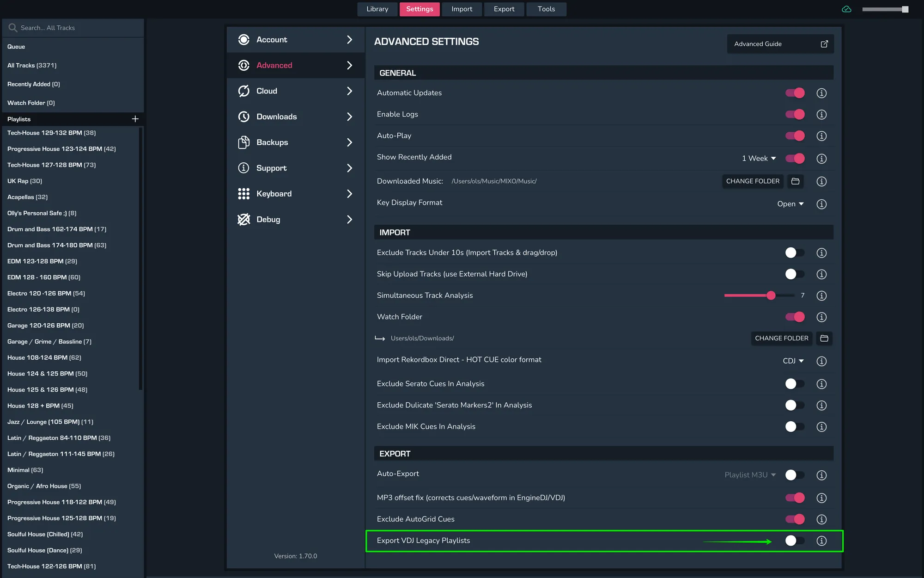This screenshot has width=924, height=578.
Task: Open the Tools menu
Action: coord(546,9)
